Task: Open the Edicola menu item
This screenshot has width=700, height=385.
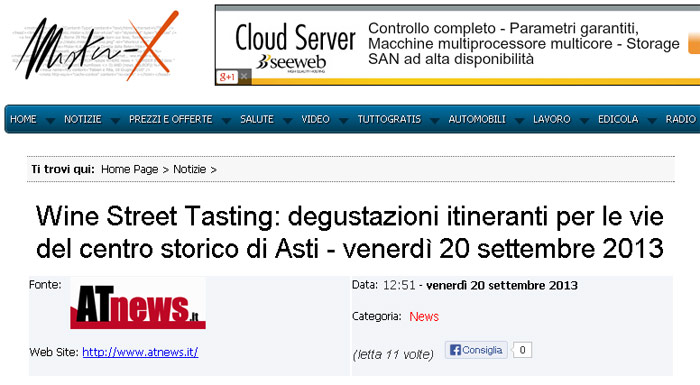Action: [x=618, y=119]
